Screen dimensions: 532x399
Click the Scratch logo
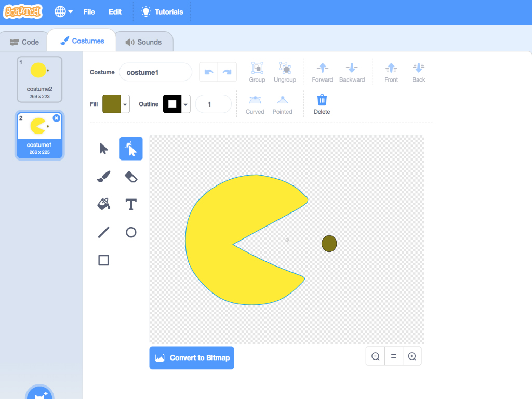click(x=23, y=11)
